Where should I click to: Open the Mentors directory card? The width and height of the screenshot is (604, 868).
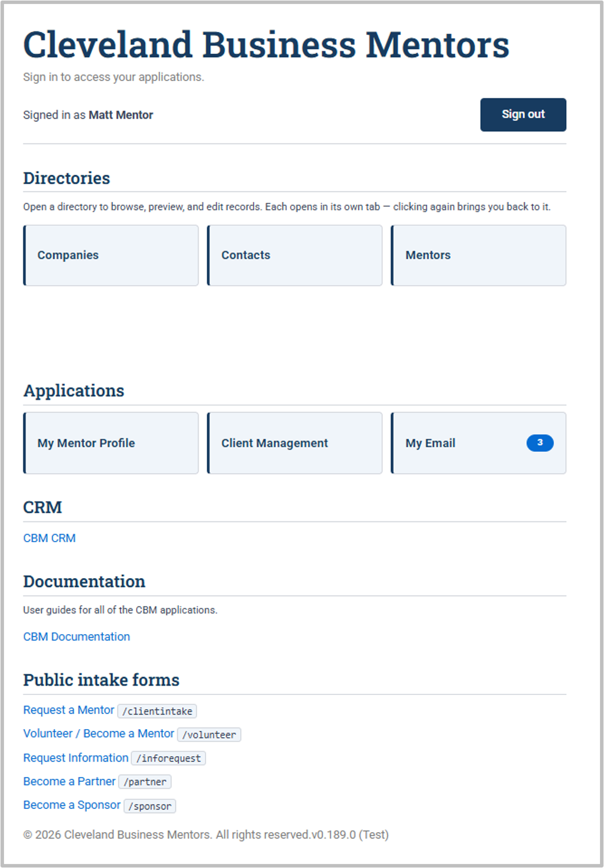[478, 255]
